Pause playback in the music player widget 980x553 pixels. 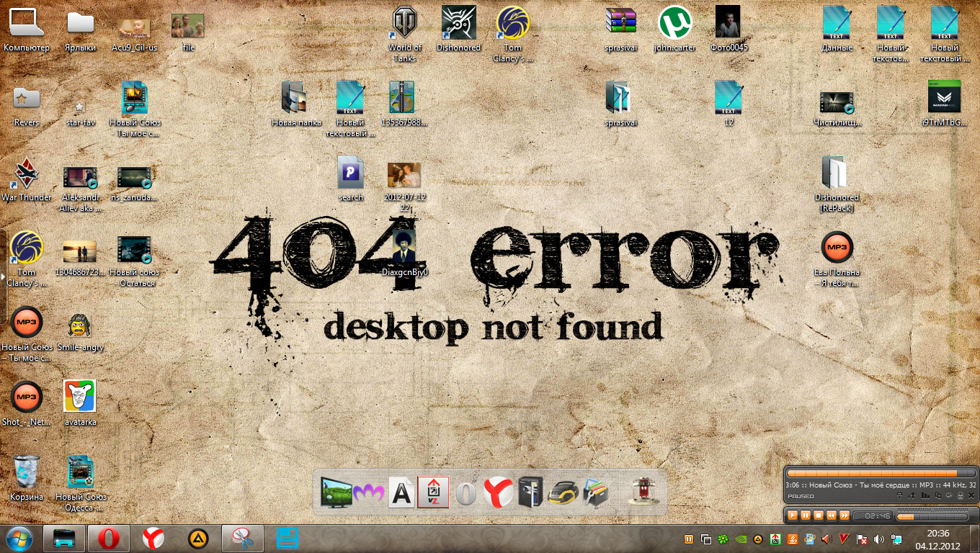[x=805, y=516]
